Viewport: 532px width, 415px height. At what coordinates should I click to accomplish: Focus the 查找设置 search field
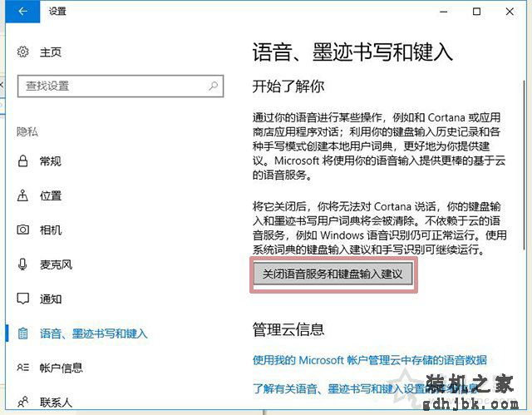[121, 86]
